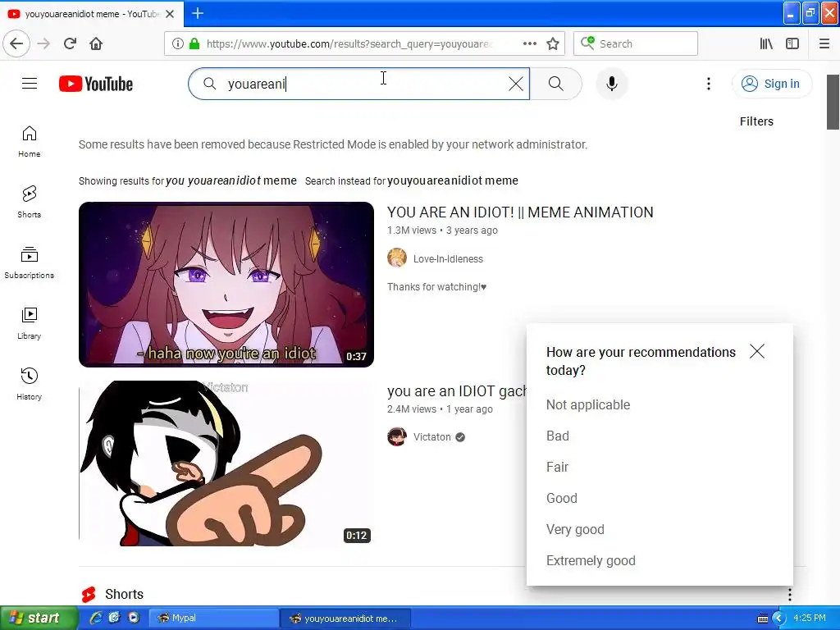Click the Shorts section heading
The height and width of the screenshot is (630, 840).
click(x=125, y=595)
